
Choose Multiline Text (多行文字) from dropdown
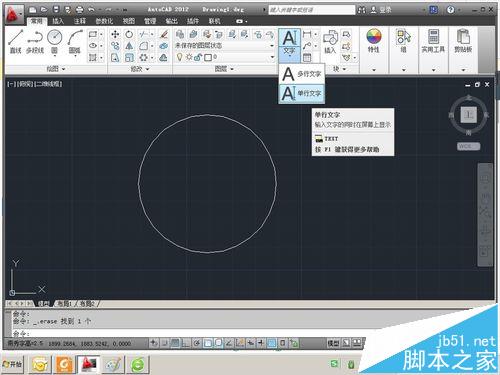tap(301, 74)
